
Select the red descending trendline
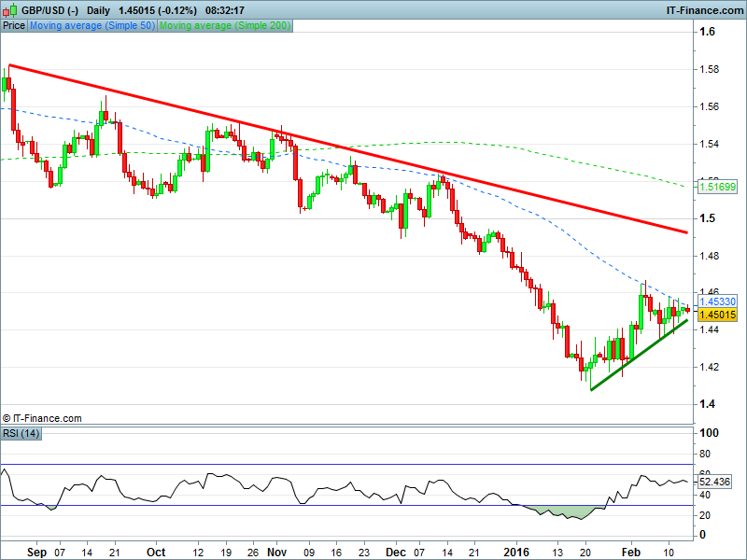point(345,147)
